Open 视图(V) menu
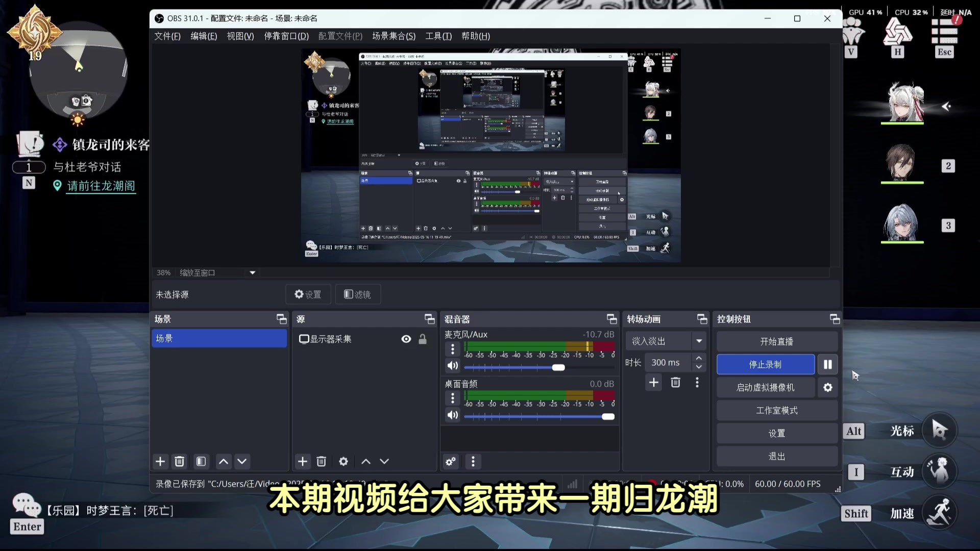 tap(240, 36)
